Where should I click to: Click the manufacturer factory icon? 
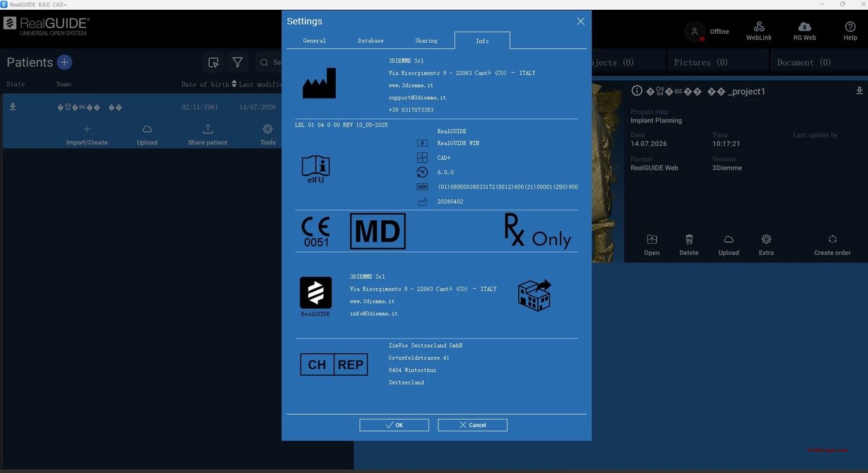point(319,83)
